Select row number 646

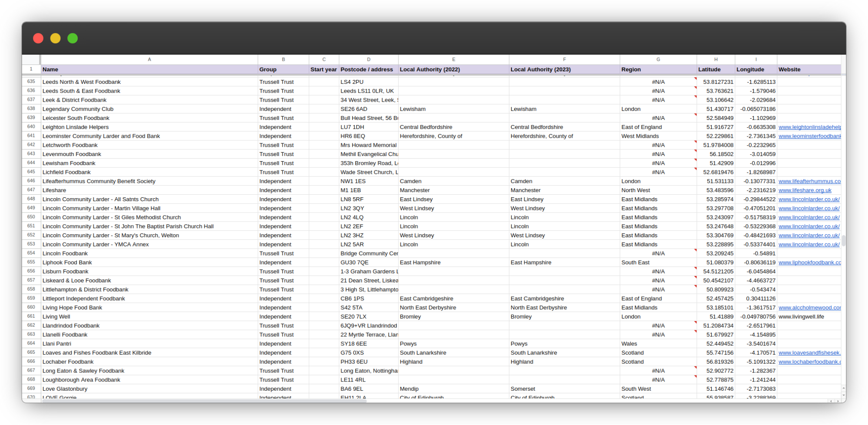(31, 181)
